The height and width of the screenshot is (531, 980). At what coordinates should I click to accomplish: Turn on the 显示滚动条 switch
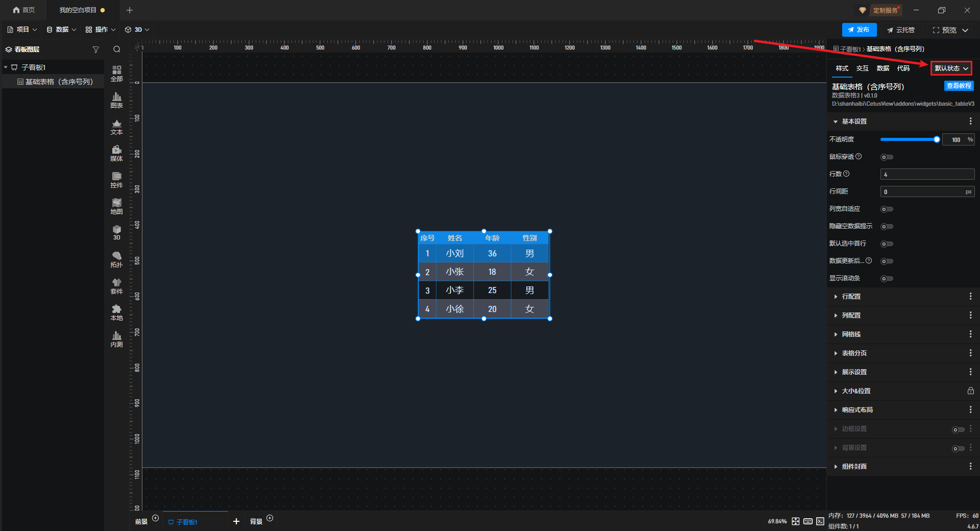887,279
